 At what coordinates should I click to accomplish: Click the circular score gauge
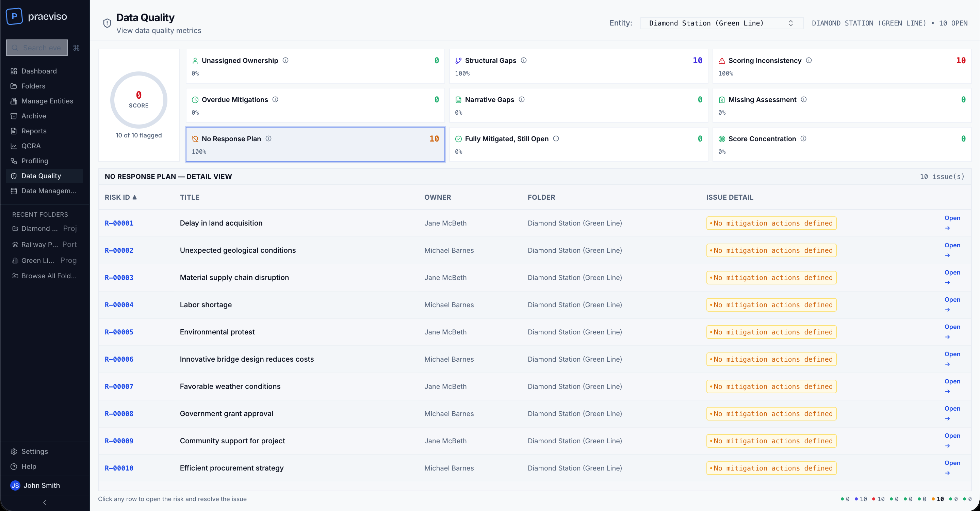point(139,100)
